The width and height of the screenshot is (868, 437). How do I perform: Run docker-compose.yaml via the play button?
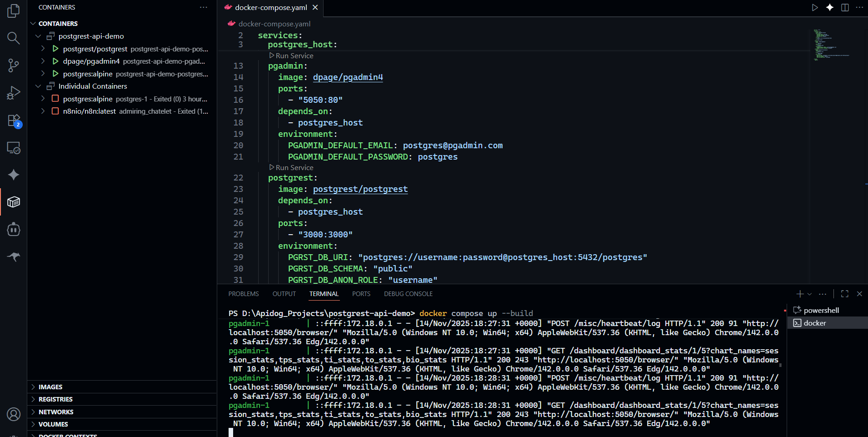[x=814, y=7]
